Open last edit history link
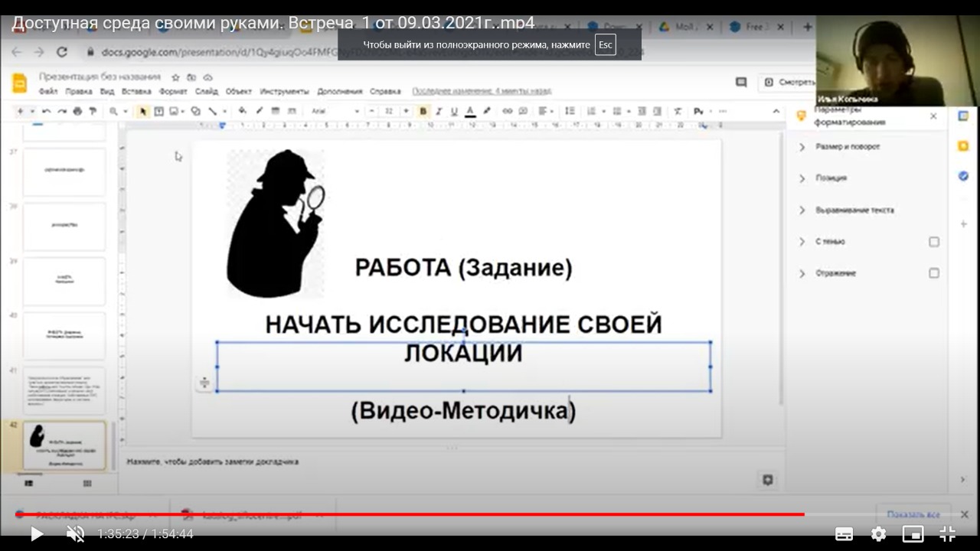The height and width of the screenshot is (551, 980). click(x=482, y=91)
